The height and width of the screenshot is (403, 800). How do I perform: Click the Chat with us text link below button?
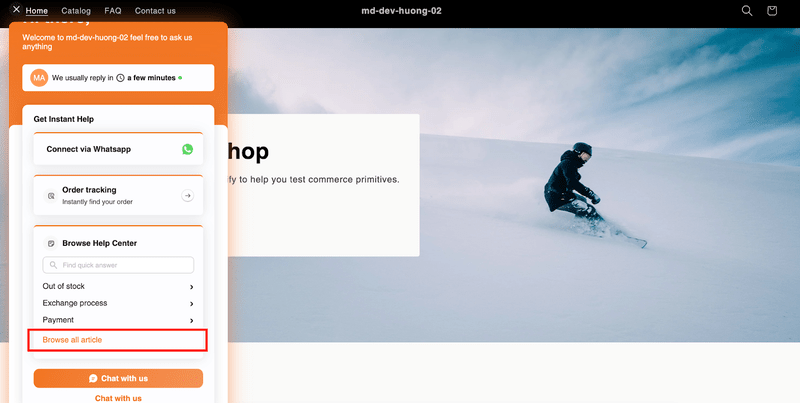click(x=118, y=398)
